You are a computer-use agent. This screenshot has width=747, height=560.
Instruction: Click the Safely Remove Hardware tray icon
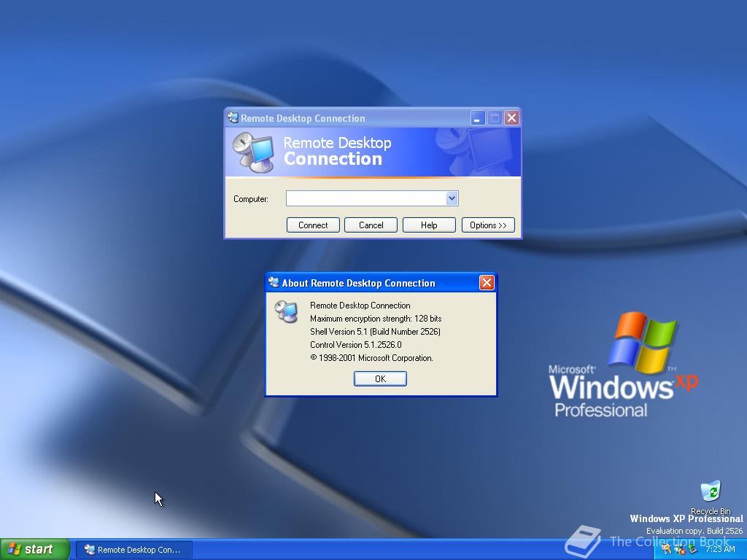pyautogui.click(x=693, y=548)
